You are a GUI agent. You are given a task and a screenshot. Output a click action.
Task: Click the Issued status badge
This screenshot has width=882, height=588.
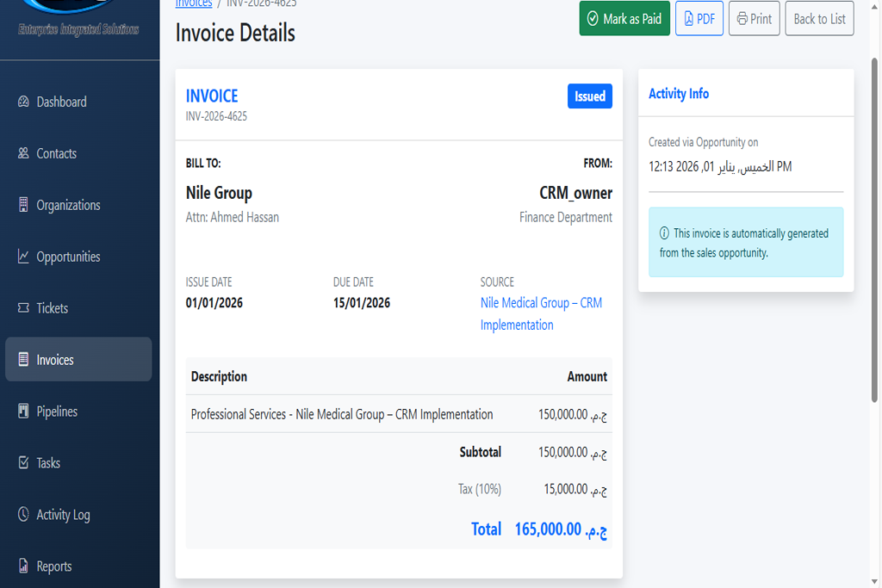pyautogui.click(x=590, y=96)
